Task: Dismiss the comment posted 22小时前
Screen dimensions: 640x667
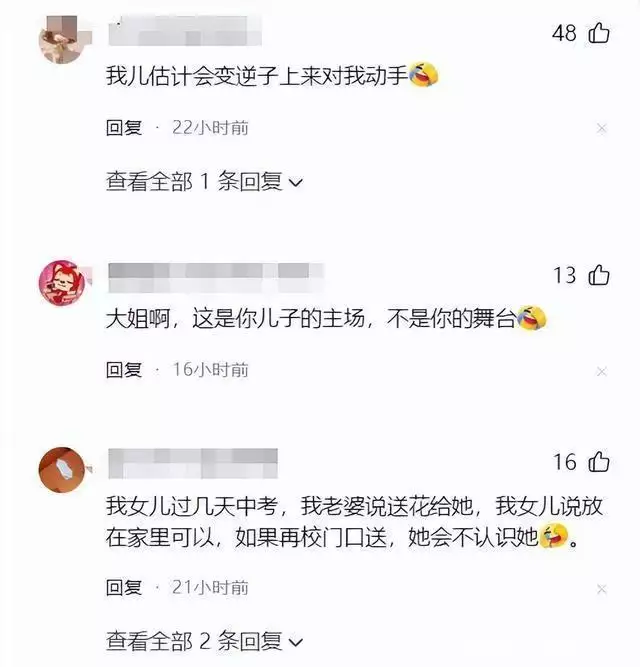Action: [x=601, y=128]
